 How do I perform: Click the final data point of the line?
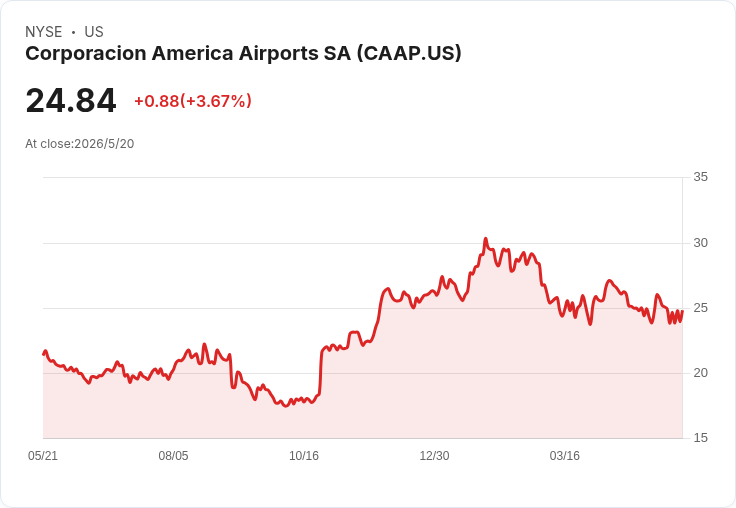682,311
